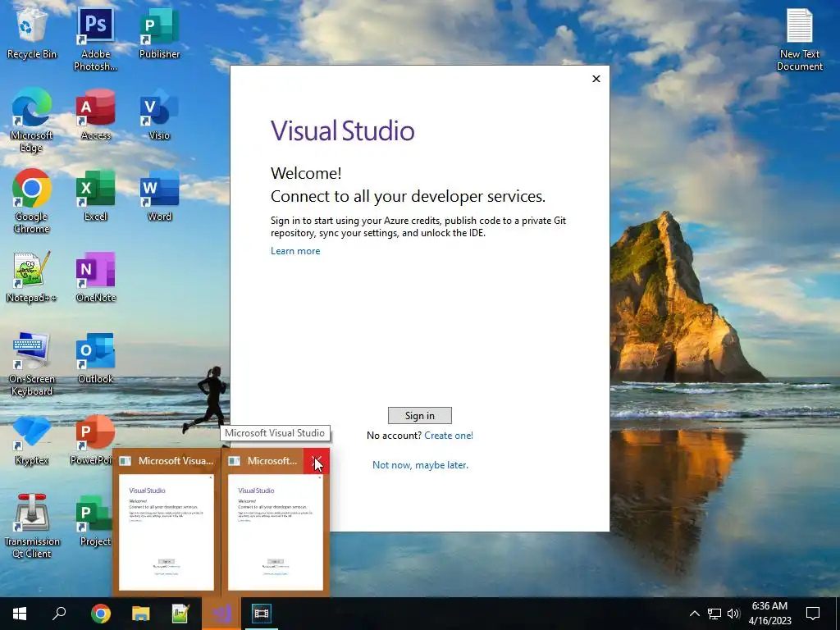Click the taskbar clock showing 6:36 AM
840x630 pixels.
[x=769, y=614]
